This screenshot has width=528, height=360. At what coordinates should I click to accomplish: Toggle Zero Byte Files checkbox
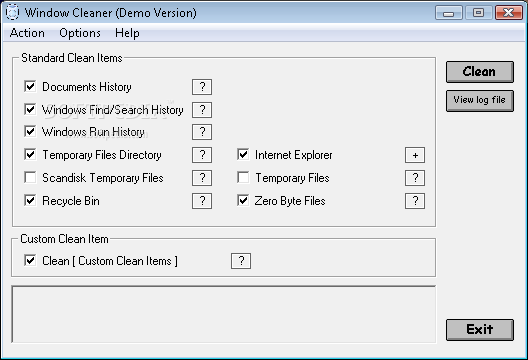pos(243,200)
